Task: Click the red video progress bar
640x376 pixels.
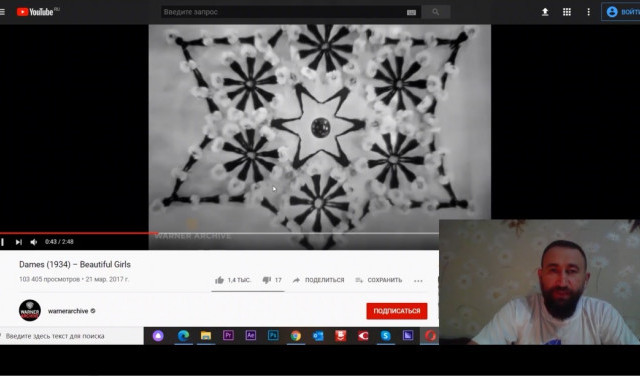Action: click(x=79, y=234)
